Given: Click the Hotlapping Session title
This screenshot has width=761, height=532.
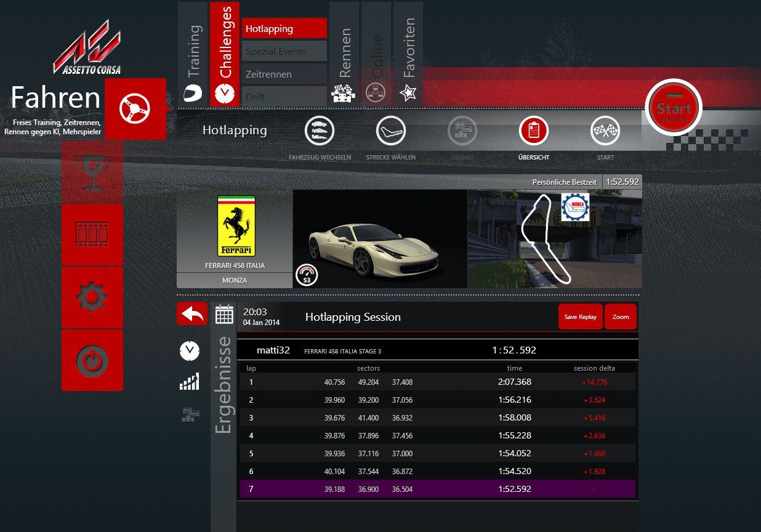Looking at the screenshot, I should (353, 317).
